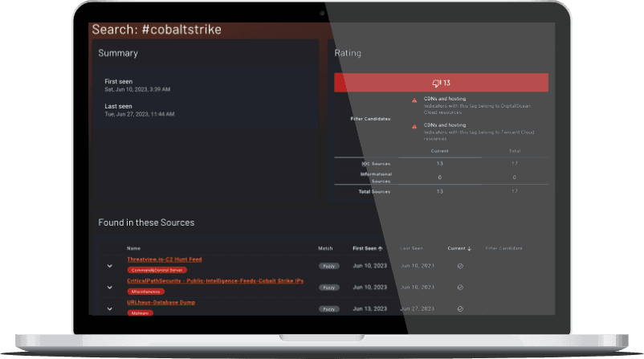Click the Current count 13 for Total Sources

point(440,191)
